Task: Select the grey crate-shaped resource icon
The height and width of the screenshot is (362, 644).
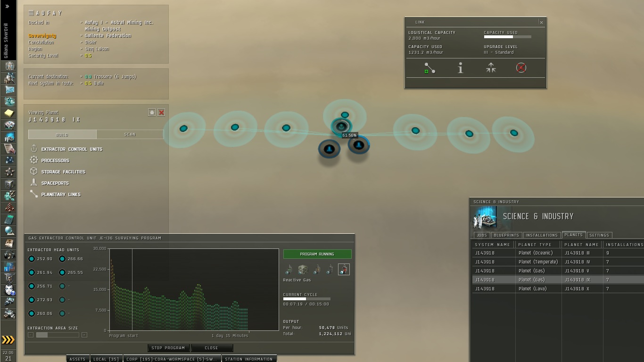Action: point(303,270)
